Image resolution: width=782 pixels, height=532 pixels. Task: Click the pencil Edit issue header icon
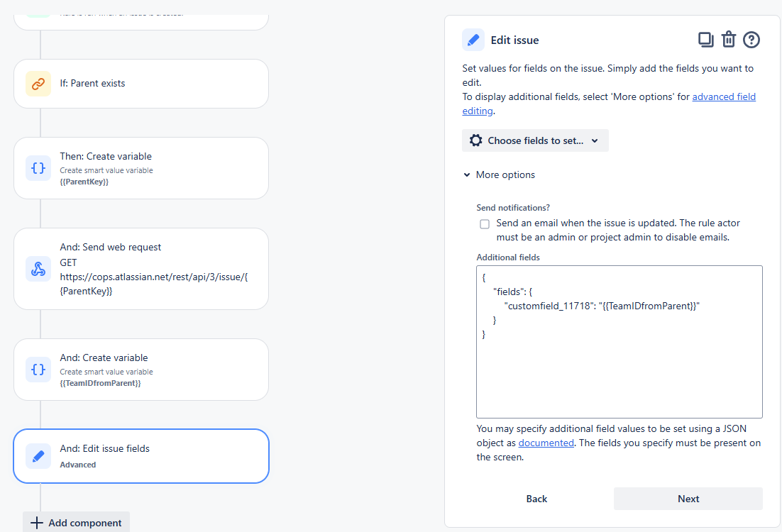click(x=473, y=40)
